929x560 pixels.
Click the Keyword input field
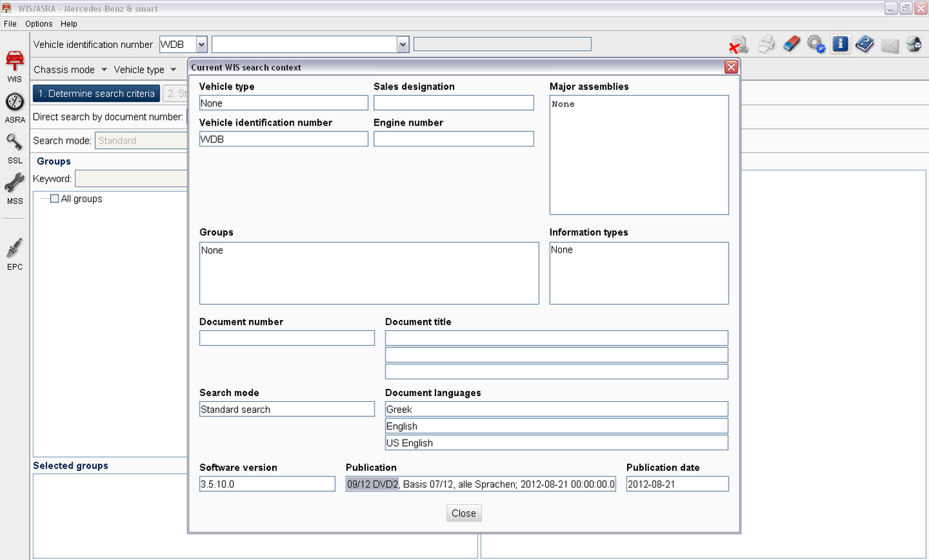[131, 178]
